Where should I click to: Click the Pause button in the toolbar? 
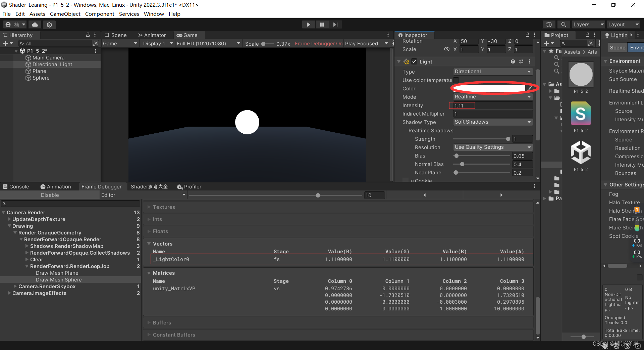pos(322,25)
